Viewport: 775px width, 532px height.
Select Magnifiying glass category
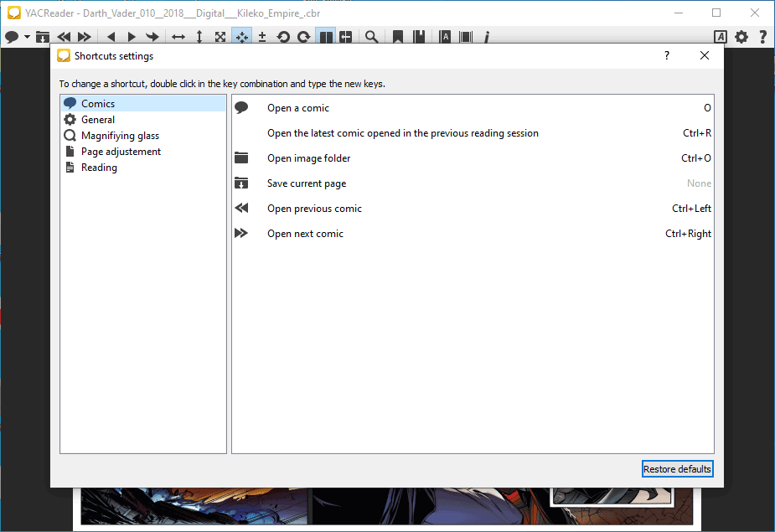click(143, 136)
